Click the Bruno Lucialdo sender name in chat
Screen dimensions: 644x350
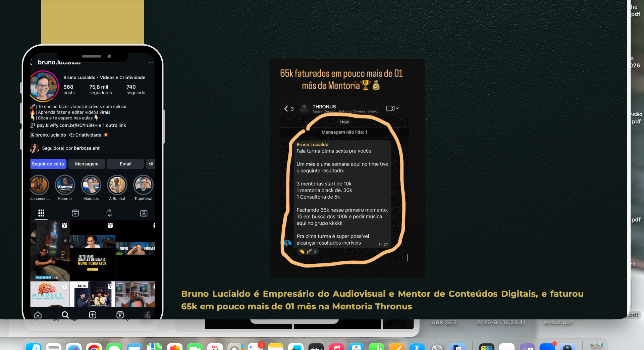[312, 145]
